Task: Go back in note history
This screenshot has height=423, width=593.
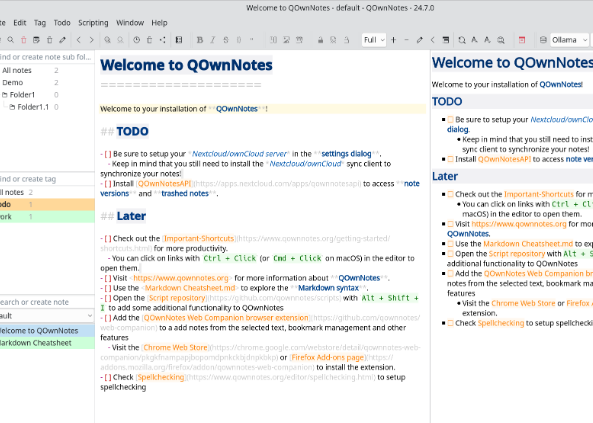Action: point(79,40)
